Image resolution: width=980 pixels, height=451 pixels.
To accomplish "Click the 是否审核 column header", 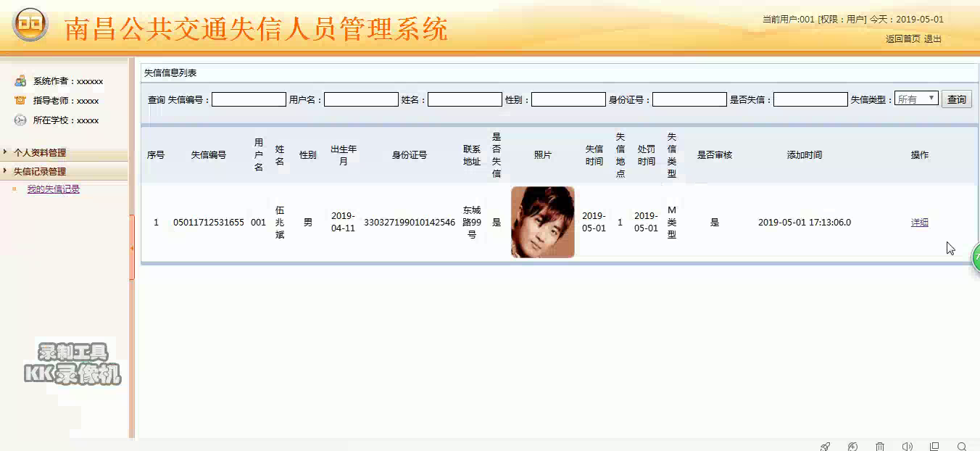I will pos(715,155).
